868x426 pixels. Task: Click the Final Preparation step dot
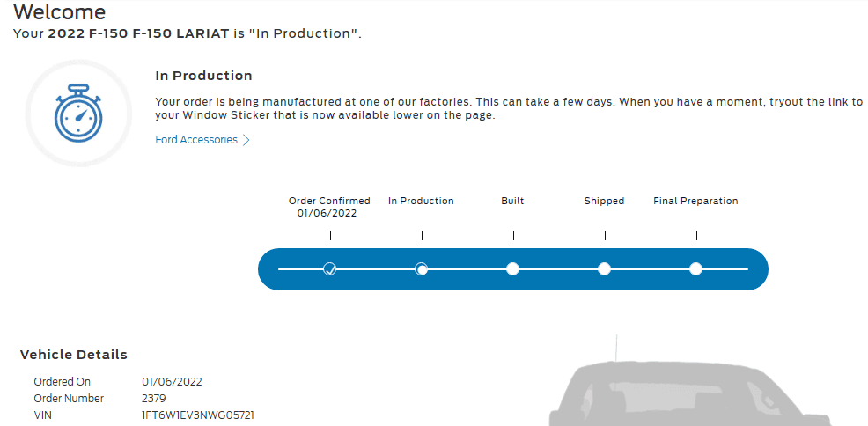695,268
